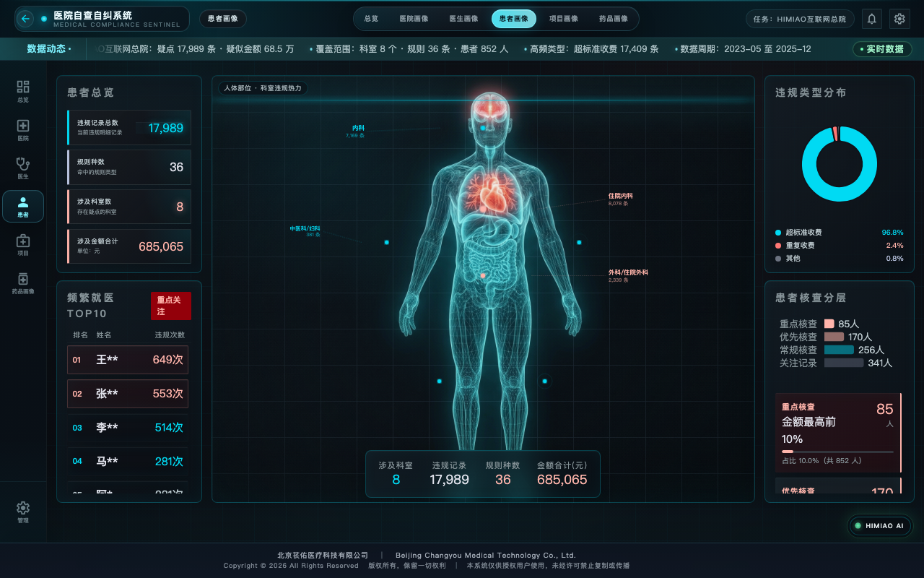
Task: Click the 数据动态 ticker label
Action: click(49, 49)
